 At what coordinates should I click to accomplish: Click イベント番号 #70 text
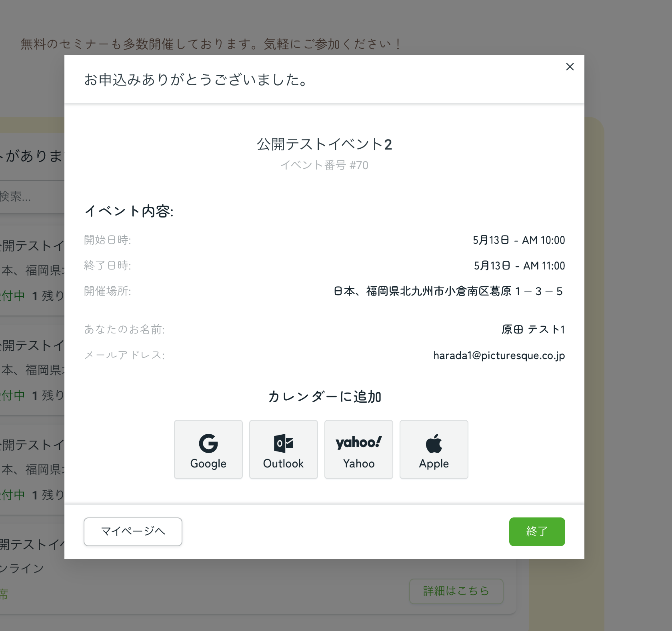coord(324,165)
